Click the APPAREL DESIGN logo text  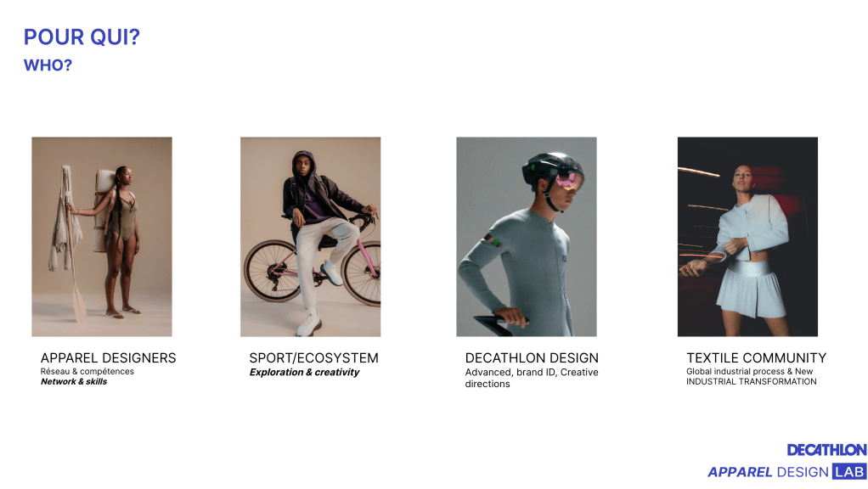pyautogui.click(x=769, y=472)
